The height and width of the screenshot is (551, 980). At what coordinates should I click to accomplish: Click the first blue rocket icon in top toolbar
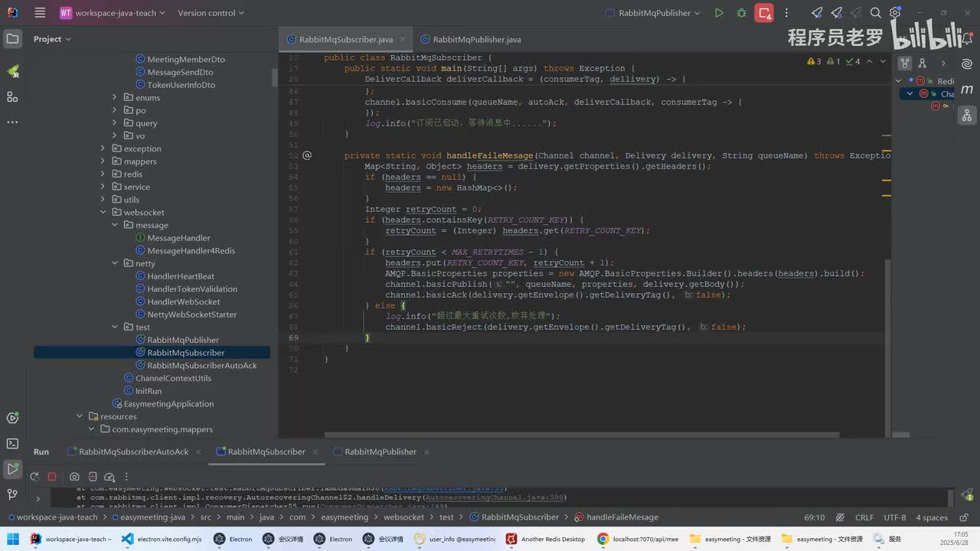click(x=817, y=13)
